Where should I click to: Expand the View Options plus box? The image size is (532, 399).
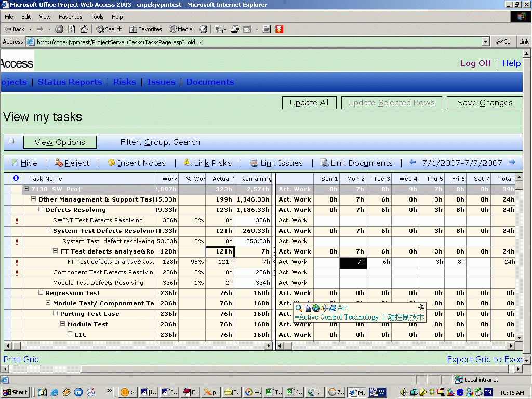pos(11,141)
